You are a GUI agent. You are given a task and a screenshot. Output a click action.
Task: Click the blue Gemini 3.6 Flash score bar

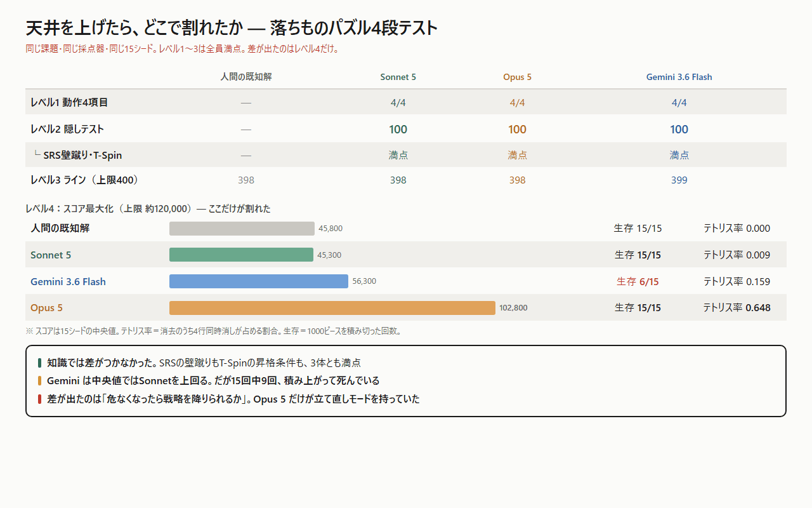(x=259, y=281)
